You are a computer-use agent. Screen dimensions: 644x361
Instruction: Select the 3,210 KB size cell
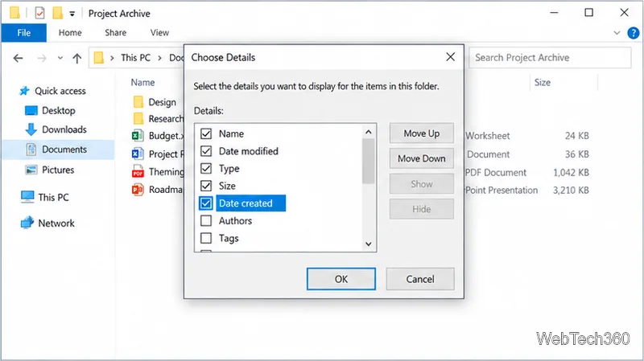pyautogui.click(x=571, y=191)
